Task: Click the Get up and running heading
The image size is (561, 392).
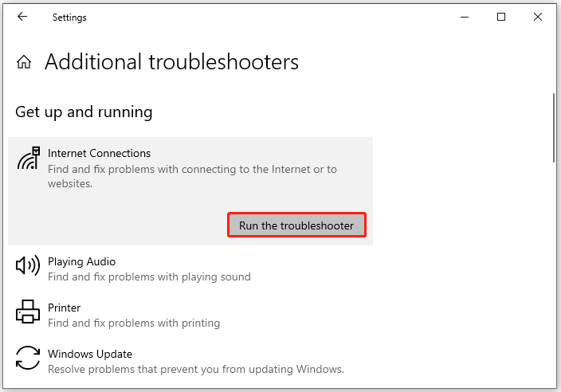Action: 84,112
